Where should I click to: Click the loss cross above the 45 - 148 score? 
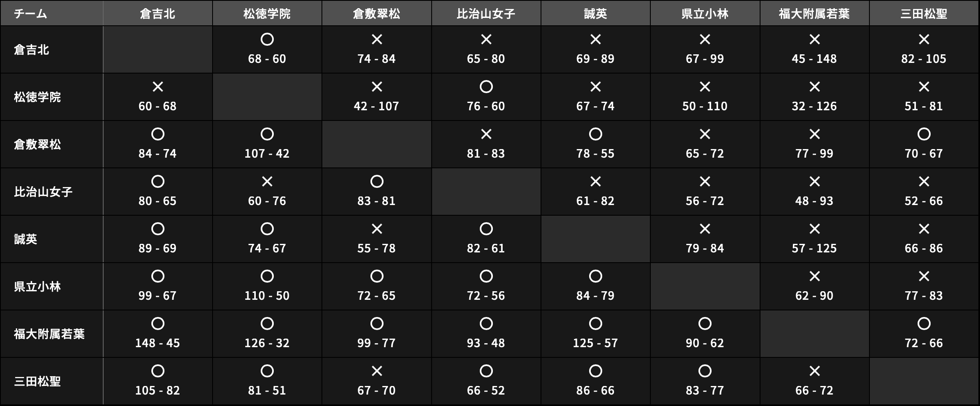pos(814,40)
